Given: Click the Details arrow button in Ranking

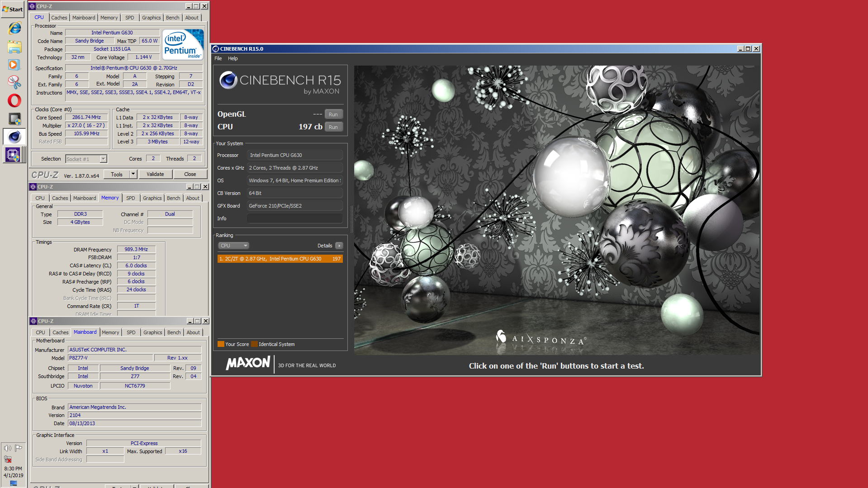Looking at the screenshot, I should 339,246.
